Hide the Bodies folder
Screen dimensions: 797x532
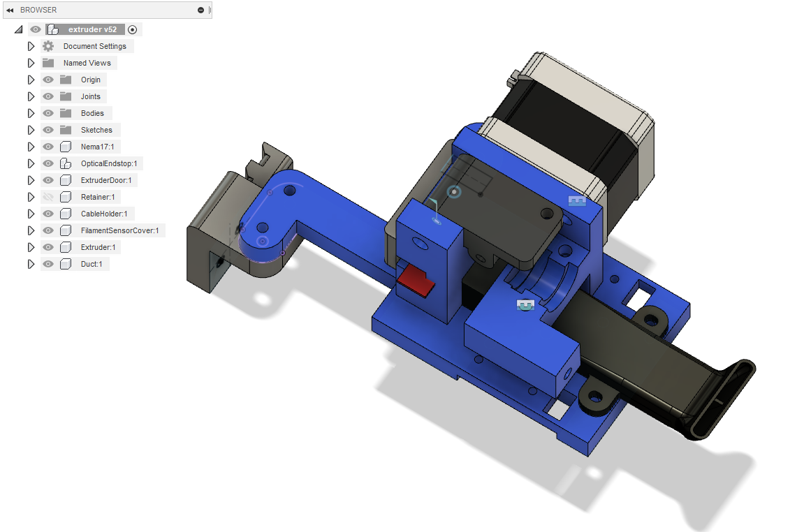pos(48,113)
